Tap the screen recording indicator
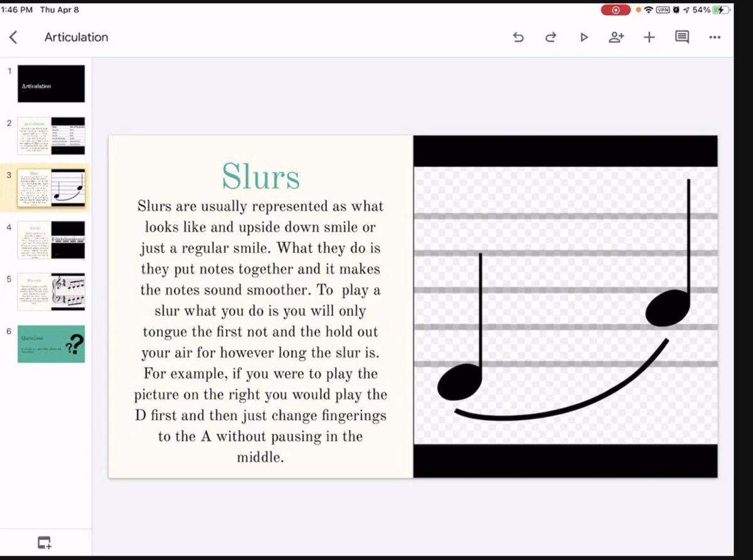The image size is (753, 560). (616, 10)
